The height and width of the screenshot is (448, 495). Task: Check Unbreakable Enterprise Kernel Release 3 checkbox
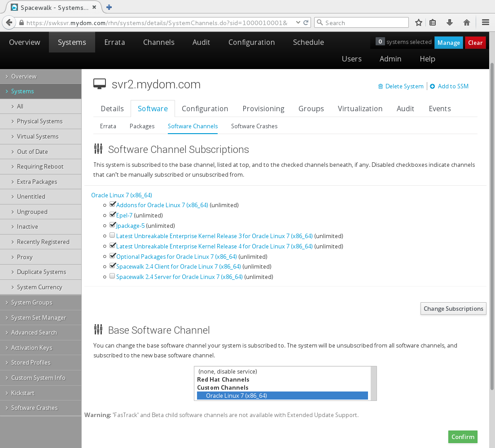coord(112,235)
